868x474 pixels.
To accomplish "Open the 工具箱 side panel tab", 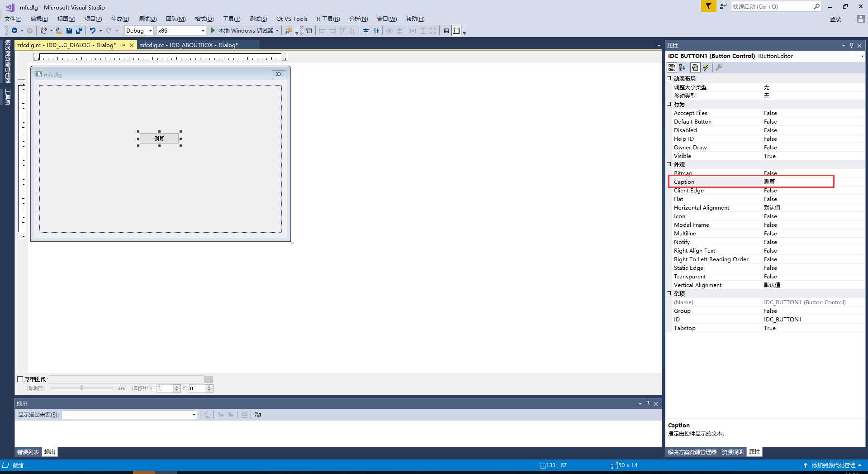I will pos(8,96).
